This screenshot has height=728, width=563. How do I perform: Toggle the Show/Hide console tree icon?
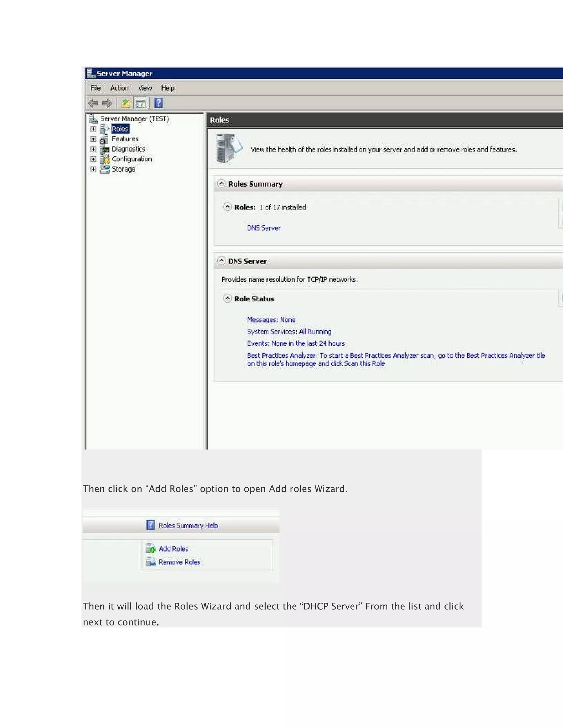coord(140,104)
